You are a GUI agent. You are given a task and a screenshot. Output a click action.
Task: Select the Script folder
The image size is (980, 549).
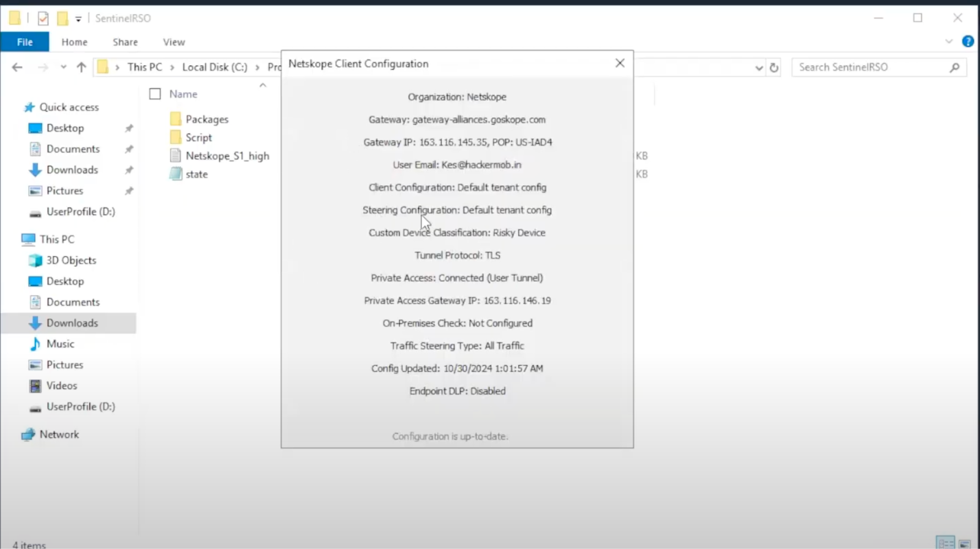coord(191,137)
